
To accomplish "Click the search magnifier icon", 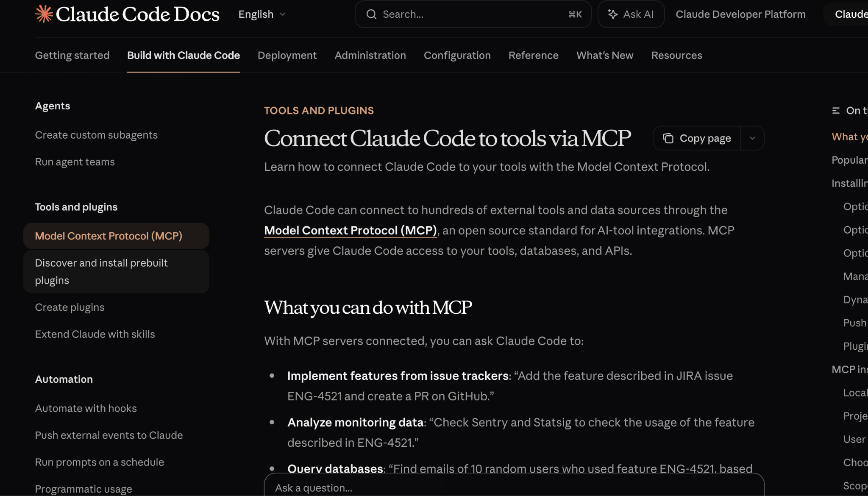I will tap(372, 14).
